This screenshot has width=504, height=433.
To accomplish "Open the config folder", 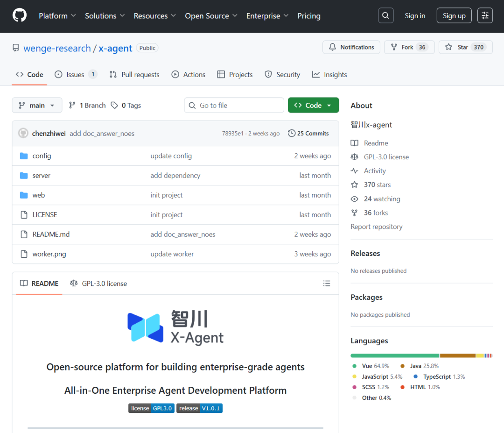I will pyautogui.click(x=42, y=156).
